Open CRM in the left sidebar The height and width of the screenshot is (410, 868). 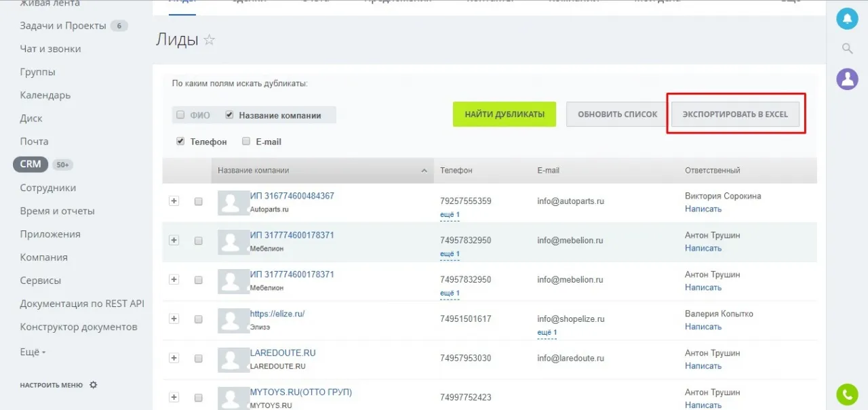pos(31,164)
